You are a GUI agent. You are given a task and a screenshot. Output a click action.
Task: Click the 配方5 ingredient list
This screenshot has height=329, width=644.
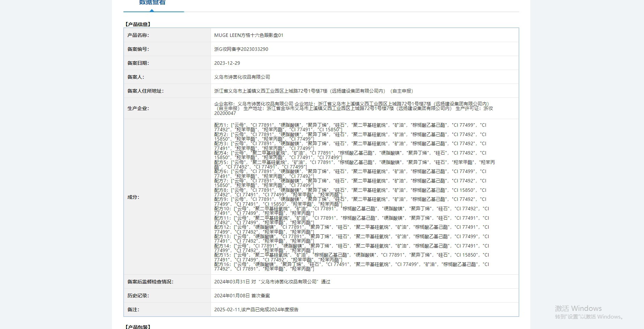[354, 164]
